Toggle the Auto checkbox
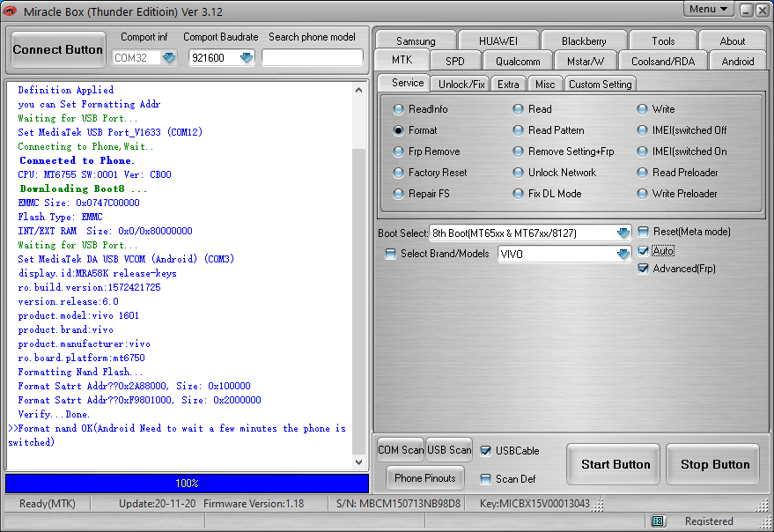Screen dimensions: 774x532 tap(643, 251)
